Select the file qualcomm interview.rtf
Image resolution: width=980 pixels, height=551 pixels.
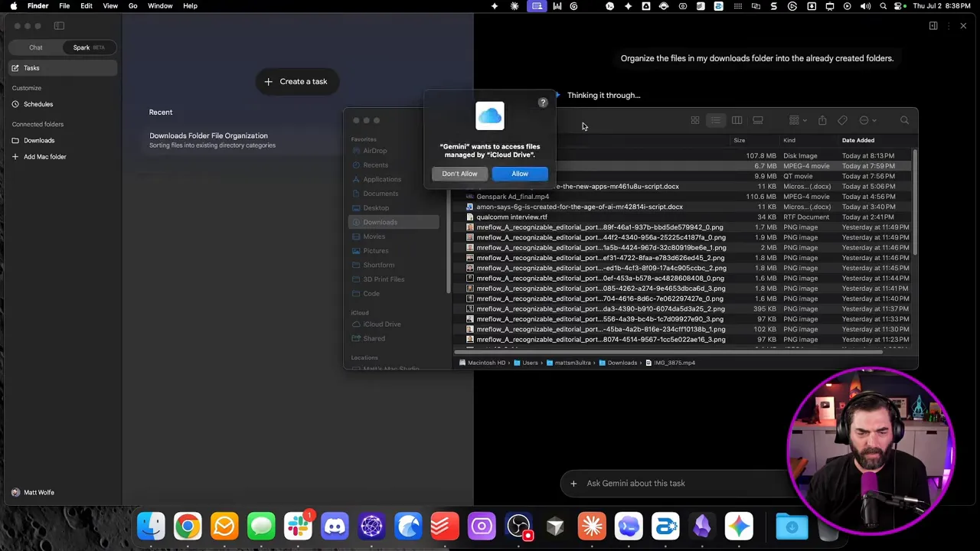point(512,217)
